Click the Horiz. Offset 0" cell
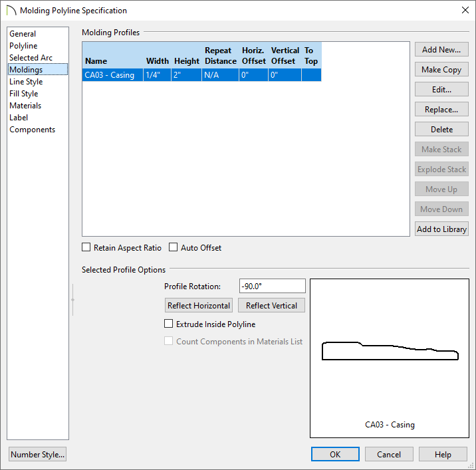This screenshot has width=476, height=470. pos(253,75)
